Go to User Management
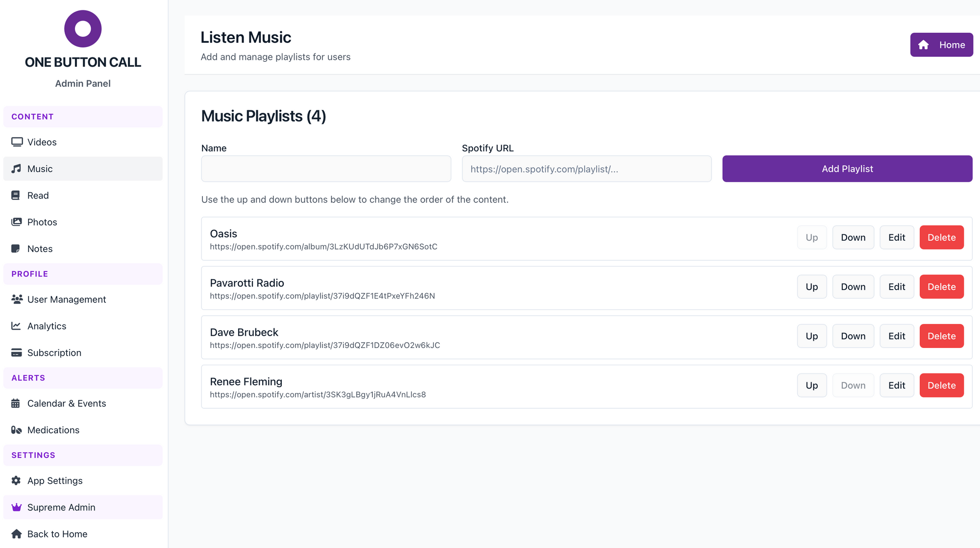Viewport: 980px width, 548px height. pos(67,299)
